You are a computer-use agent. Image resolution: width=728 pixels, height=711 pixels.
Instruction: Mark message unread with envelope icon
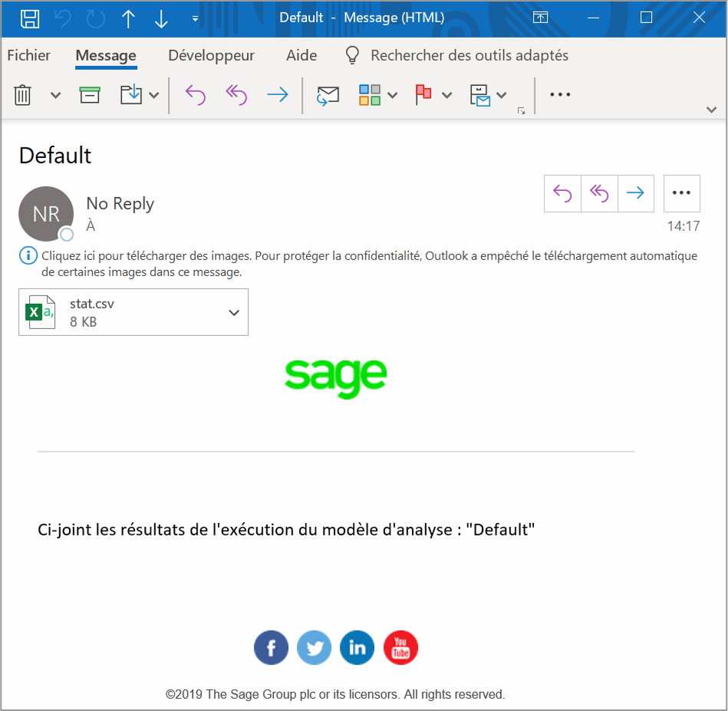(328, 95)
